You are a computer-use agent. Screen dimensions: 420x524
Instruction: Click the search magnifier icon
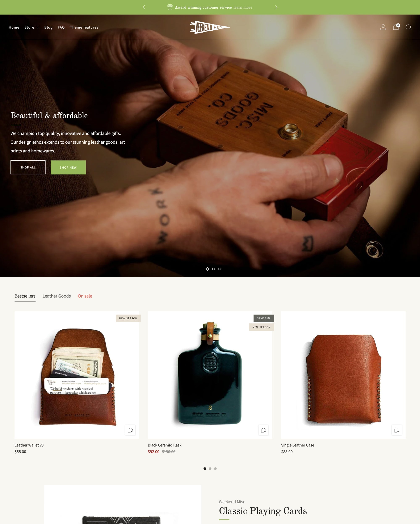(408, 27)
